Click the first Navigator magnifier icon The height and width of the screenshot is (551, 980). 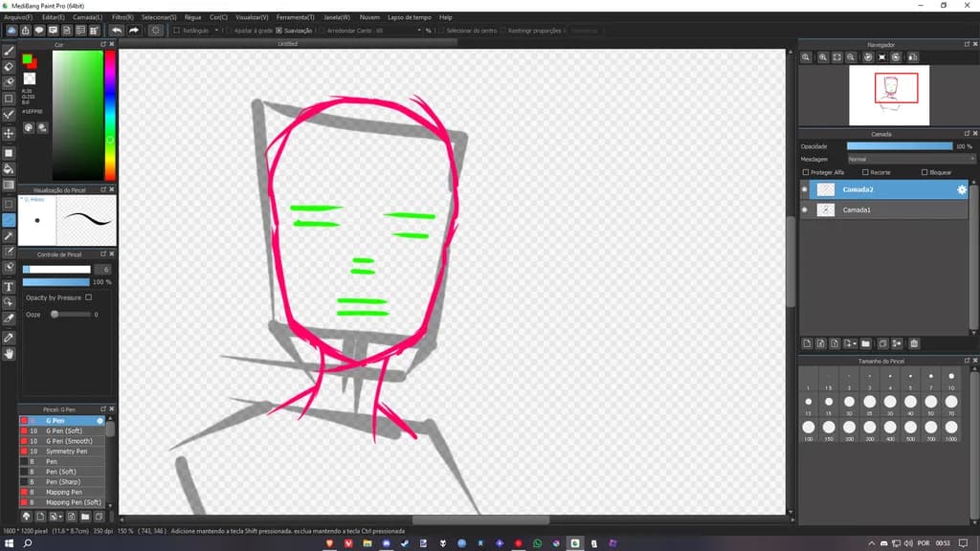coord(806,57)
